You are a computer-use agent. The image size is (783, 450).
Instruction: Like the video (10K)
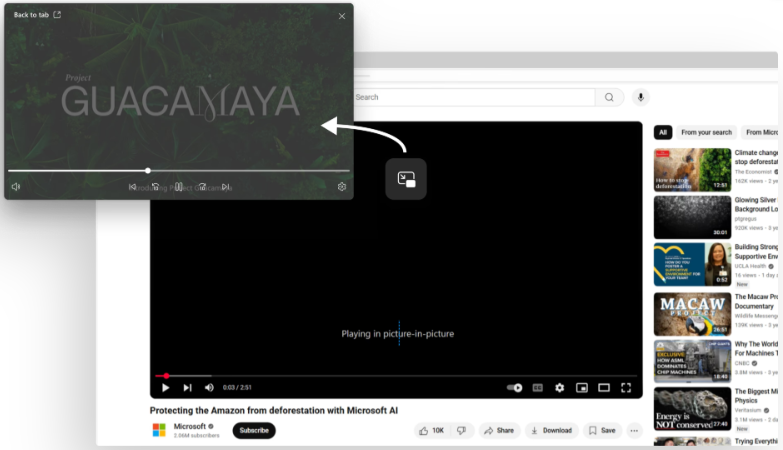(432, 431)
